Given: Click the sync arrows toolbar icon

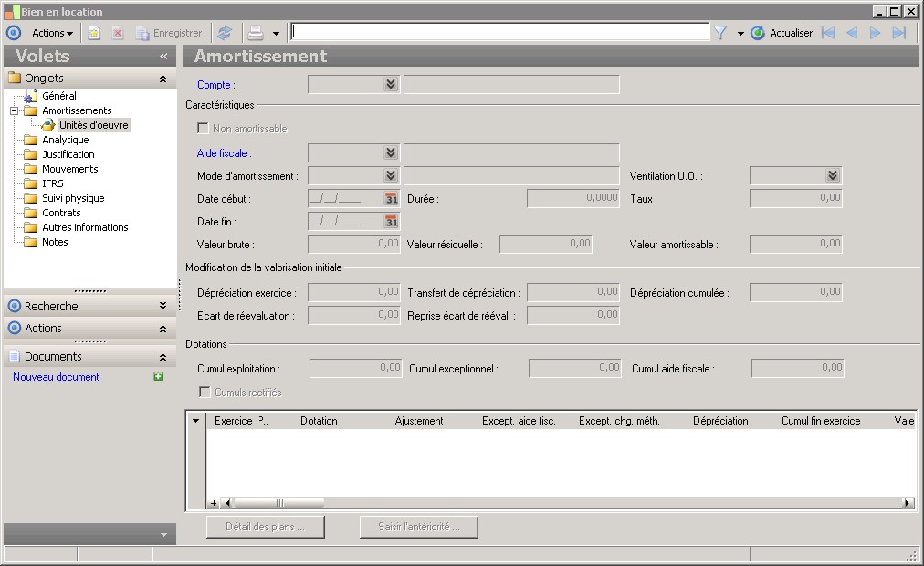Looking at the screenshot, I should (x=224, y=33).
